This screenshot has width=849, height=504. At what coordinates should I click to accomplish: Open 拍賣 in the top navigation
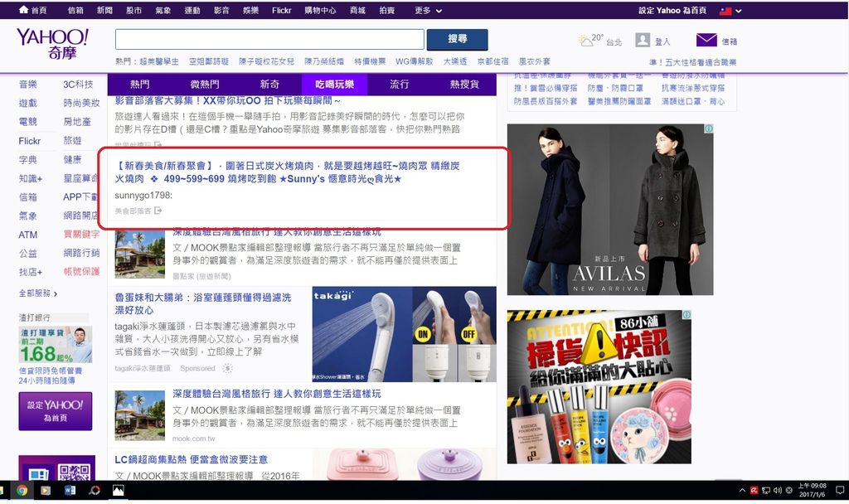point(386,10)
